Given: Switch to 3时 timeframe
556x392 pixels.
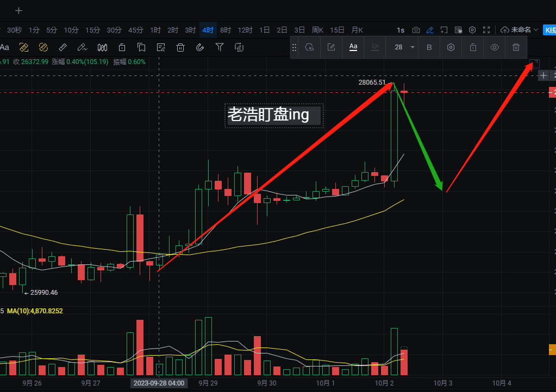Looking at the screenshot, I should [x=190, y=30].
